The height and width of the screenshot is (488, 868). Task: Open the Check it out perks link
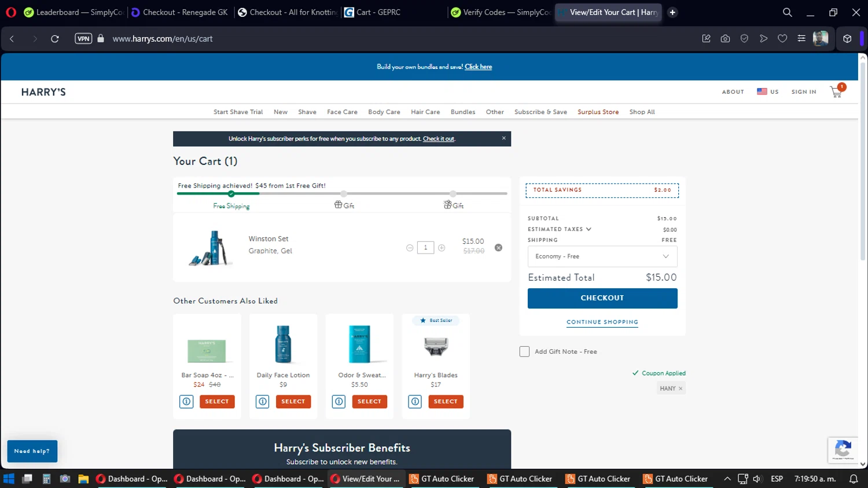pyautogui.click(x=439, y=139)
